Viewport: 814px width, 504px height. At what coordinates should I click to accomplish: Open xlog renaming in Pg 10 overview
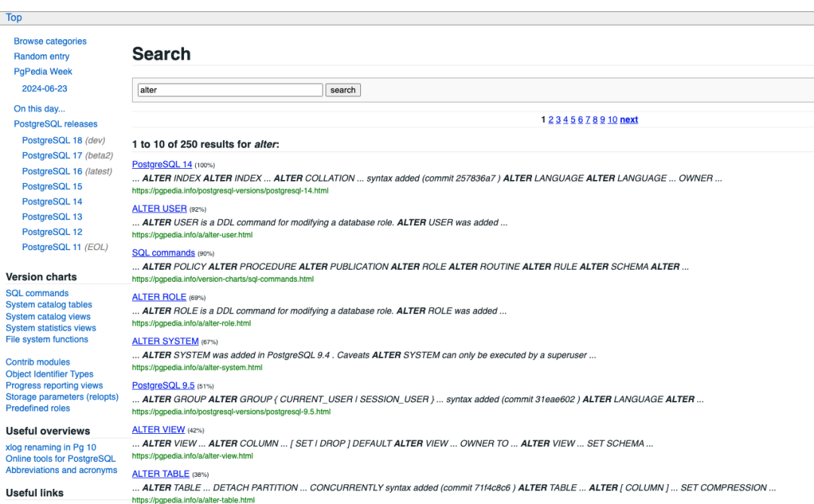coord(51,447)
